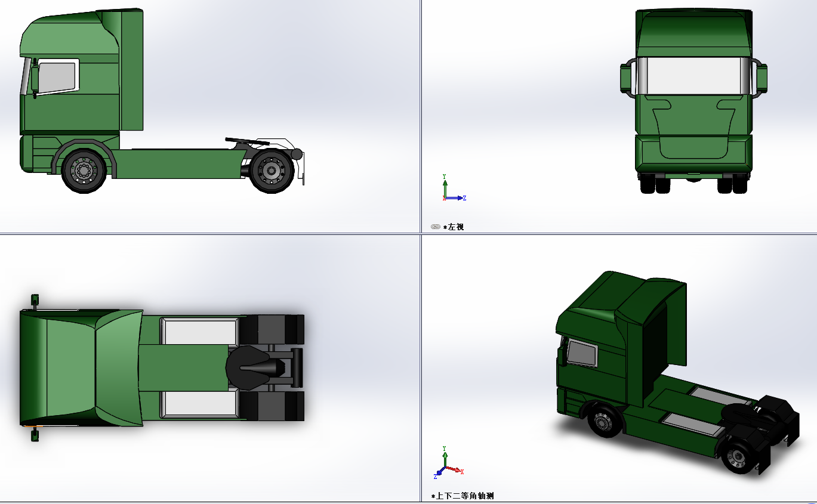This screenshot has height=504, width=817.
Task: Select the front wheel in the side view
Action: point(84,171)
